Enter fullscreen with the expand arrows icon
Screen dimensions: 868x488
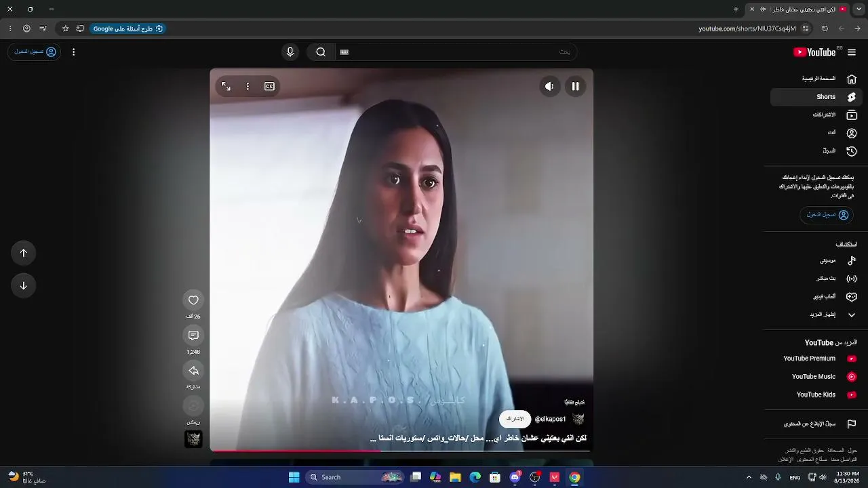tap(226, 86)
